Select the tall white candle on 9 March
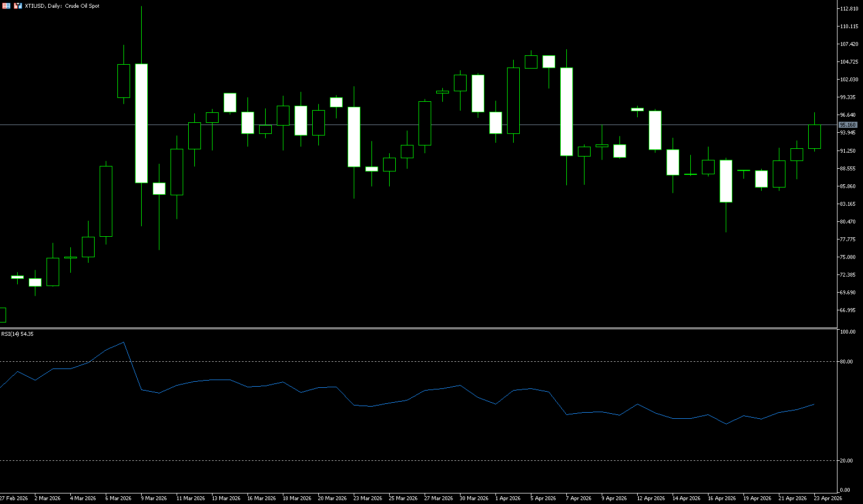 tap(142, 123)
